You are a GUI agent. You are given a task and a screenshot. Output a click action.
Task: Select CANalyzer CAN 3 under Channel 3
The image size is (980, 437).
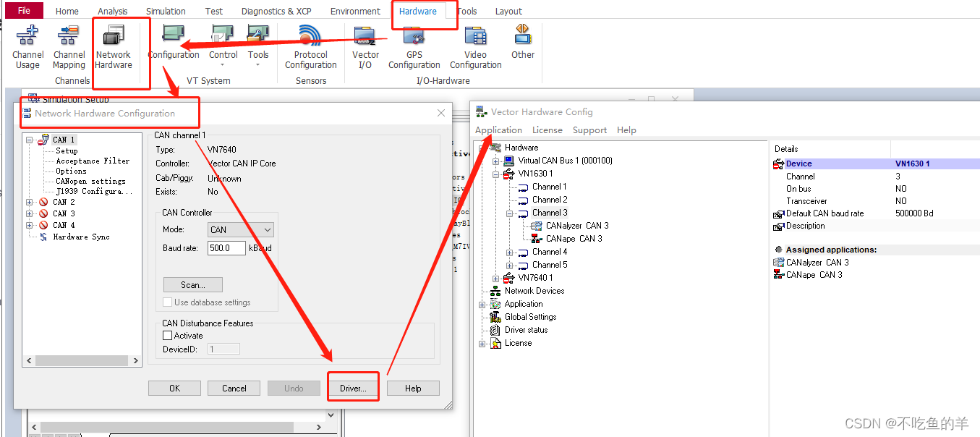(x=577, y=226)
